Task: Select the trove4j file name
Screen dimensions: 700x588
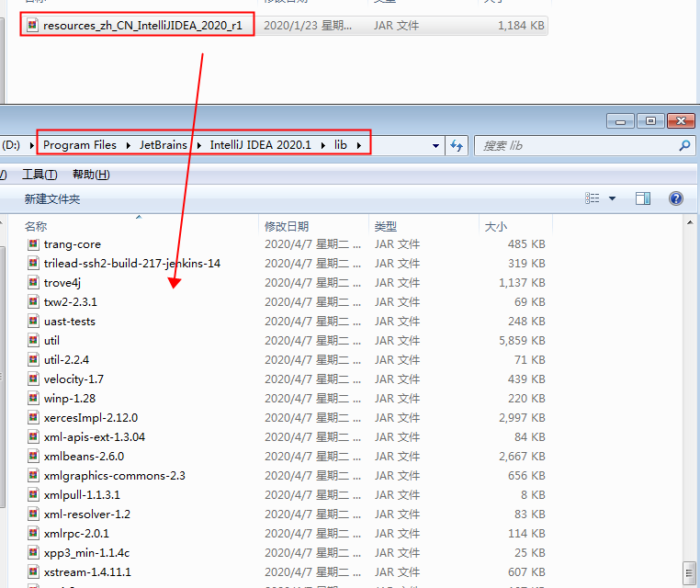Action: pos(62,283)
